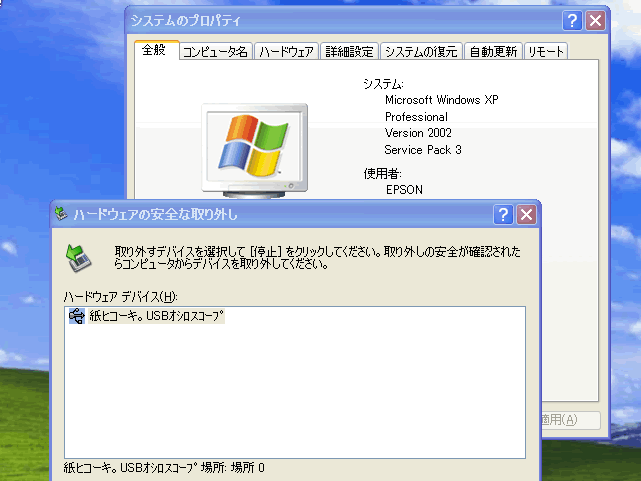This screenshot has height=481, width=641.
Task: Go to the 詳細設定 tab
Action: (350, 52)
